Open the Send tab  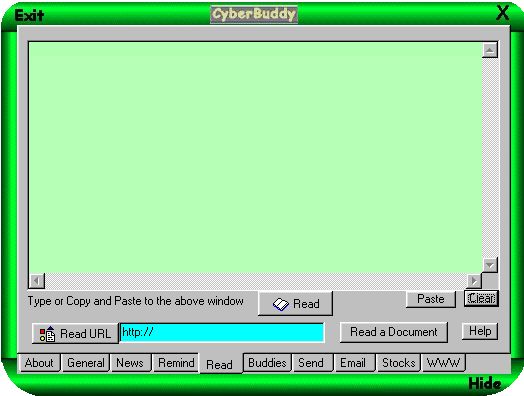(x=311, y=363)
